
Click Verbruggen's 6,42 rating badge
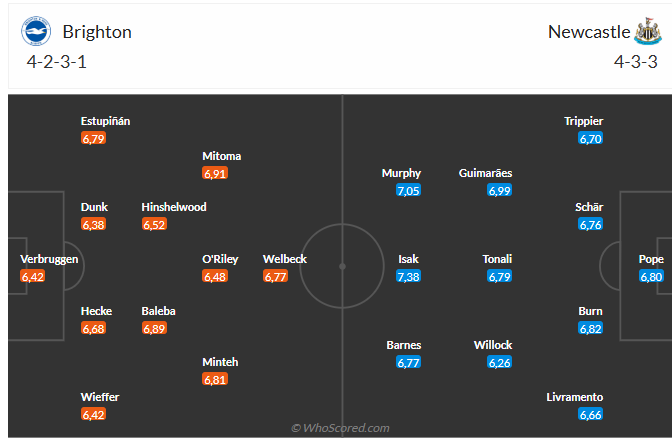tap(33, 277)
